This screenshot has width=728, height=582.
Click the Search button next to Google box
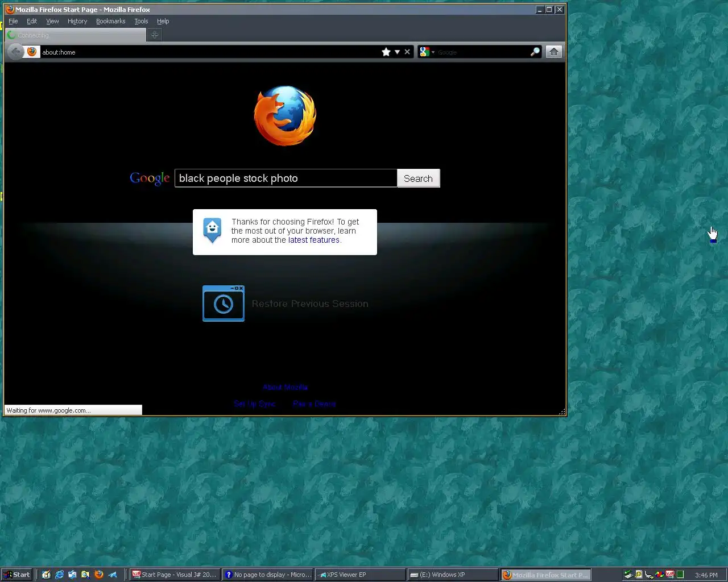tap(418, 178)
